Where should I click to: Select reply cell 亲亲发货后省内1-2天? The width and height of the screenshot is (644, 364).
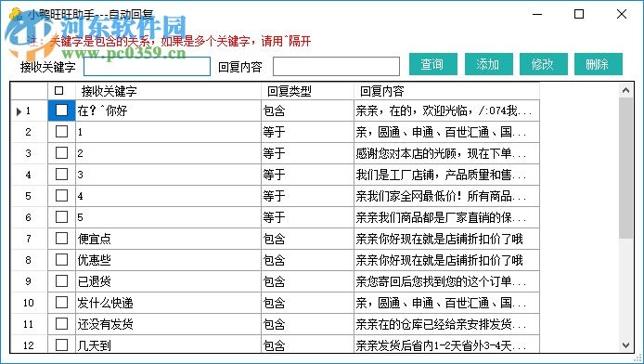[446, 344]
